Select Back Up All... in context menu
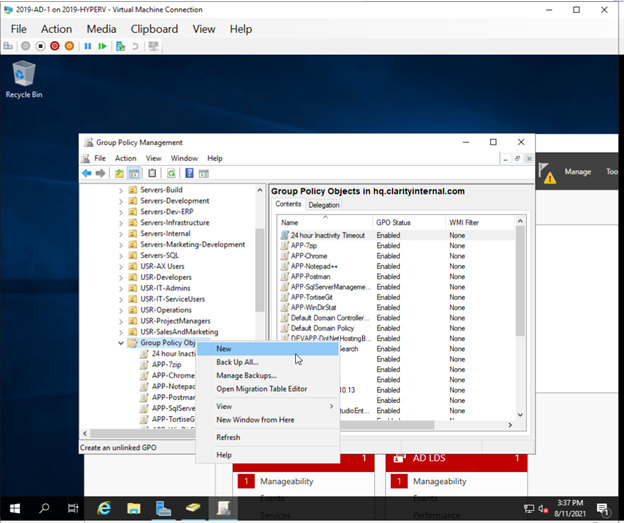This screenshot has height=523, width=624. (x=268, y=362)
